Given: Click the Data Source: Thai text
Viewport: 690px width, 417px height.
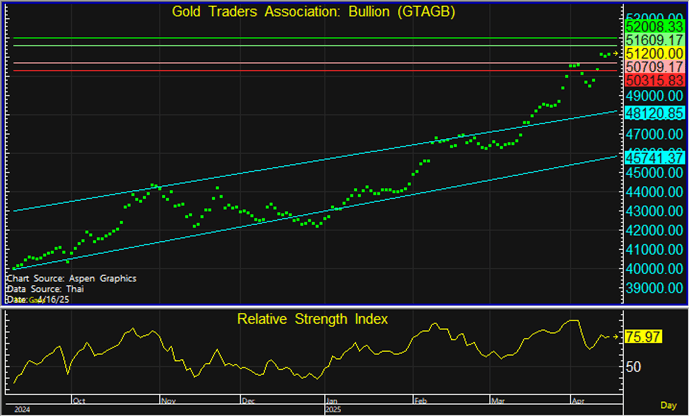Looking at the screenshot, I should point(47,288).
